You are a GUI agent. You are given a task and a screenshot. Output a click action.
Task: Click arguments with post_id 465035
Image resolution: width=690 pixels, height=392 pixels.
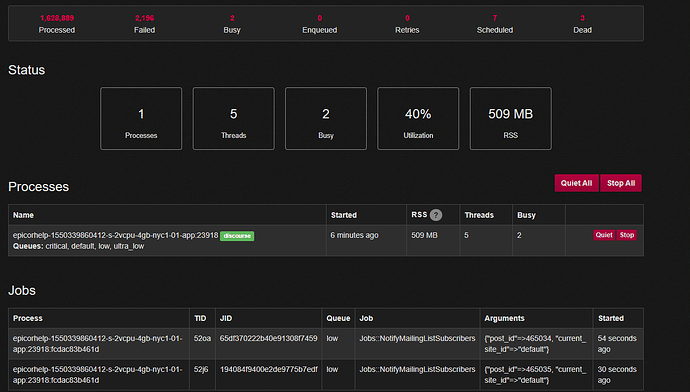pyautogui.click(x=536, y=374)
